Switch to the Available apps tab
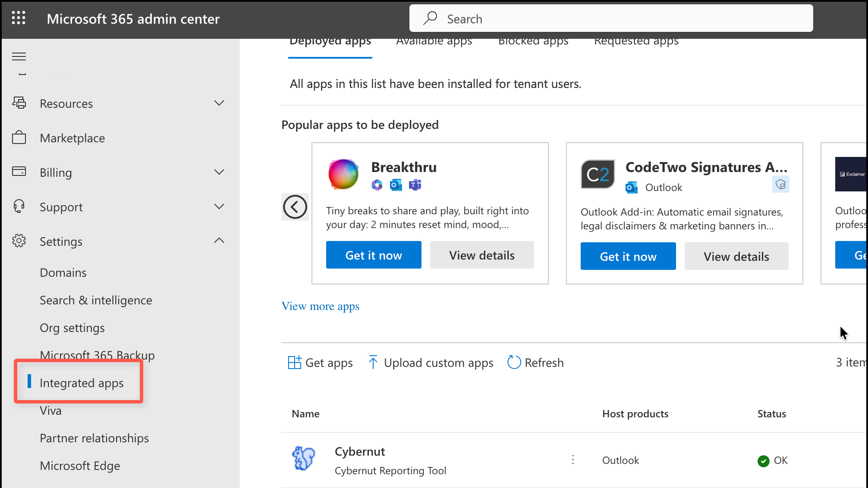Viewport: 868px width, 488px height. pyautogui.click(x=434, y=42)
